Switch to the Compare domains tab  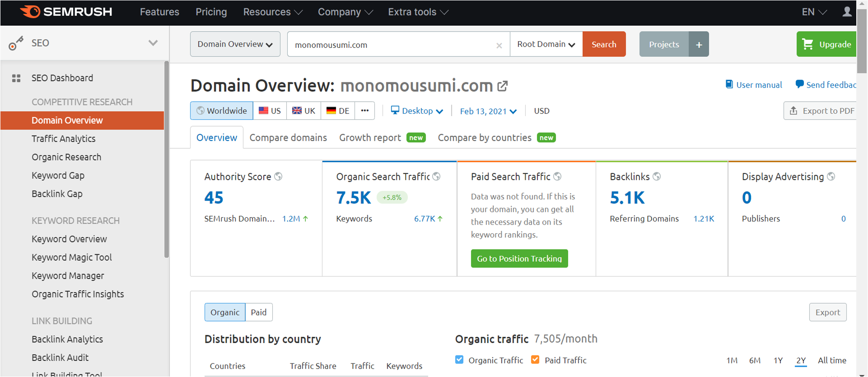[288, 138]
